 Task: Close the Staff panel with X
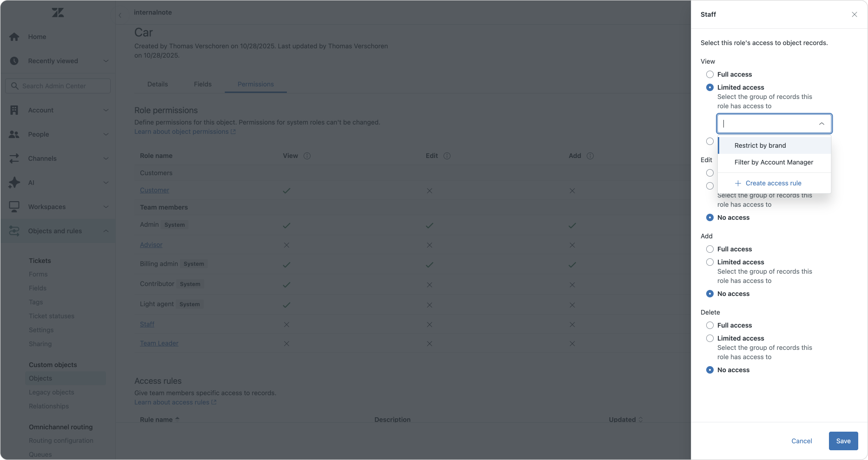[855, 14]
